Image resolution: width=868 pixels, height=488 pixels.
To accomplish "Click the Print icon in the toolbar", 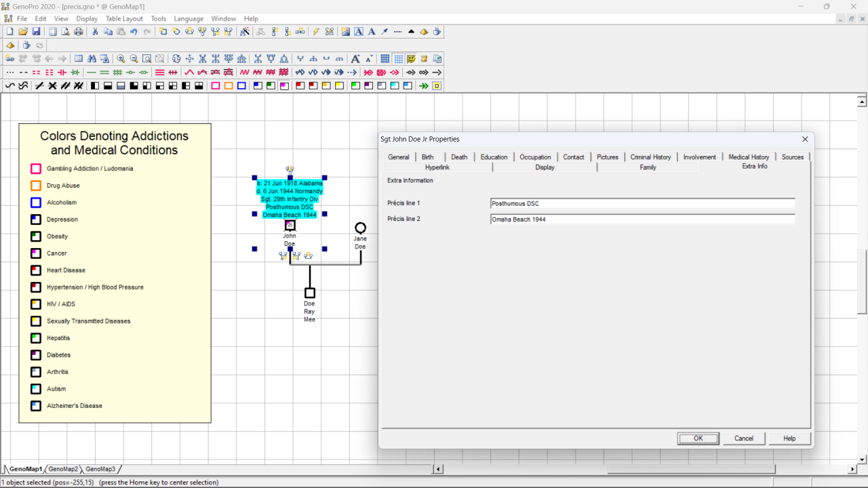I will click(x=79, y=31).
